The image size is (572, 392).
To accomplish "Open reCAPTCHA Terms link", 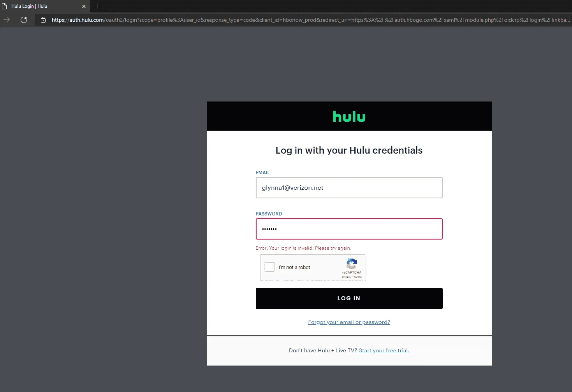I will 358,277.
